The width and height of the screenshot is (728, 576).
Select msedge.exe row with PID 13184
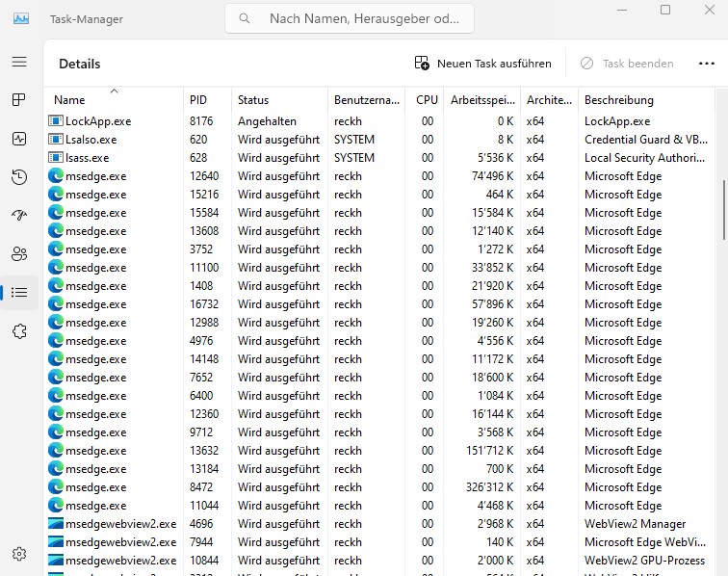click(379, 469)
